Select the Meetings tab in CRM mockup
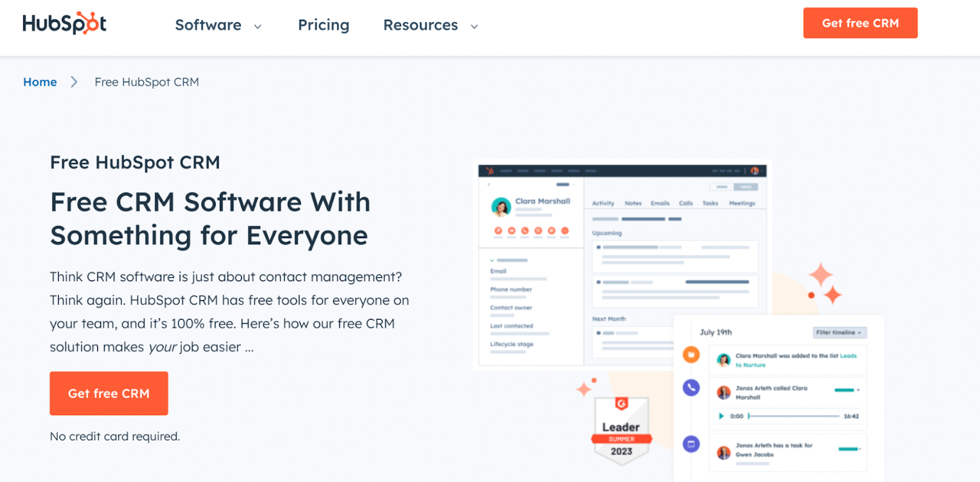This screenshot has width=980, height=482. tap(742, 203)
